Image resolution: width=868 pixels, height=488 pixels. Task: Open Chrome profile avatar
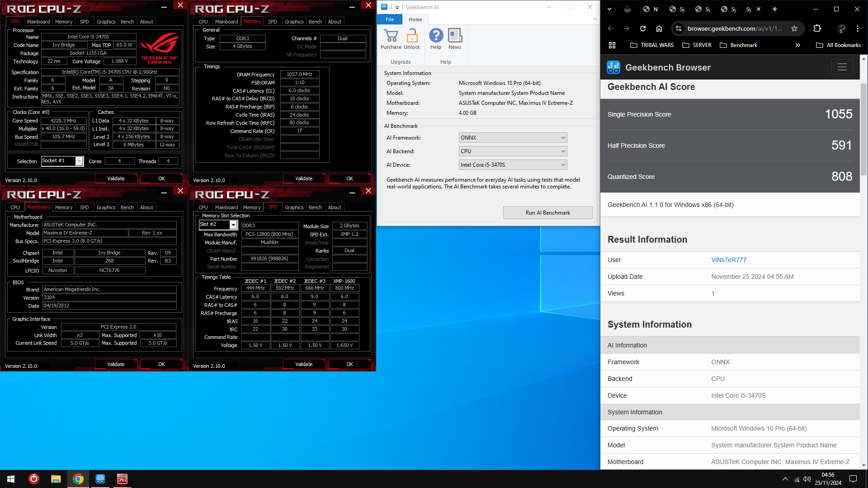841,28
